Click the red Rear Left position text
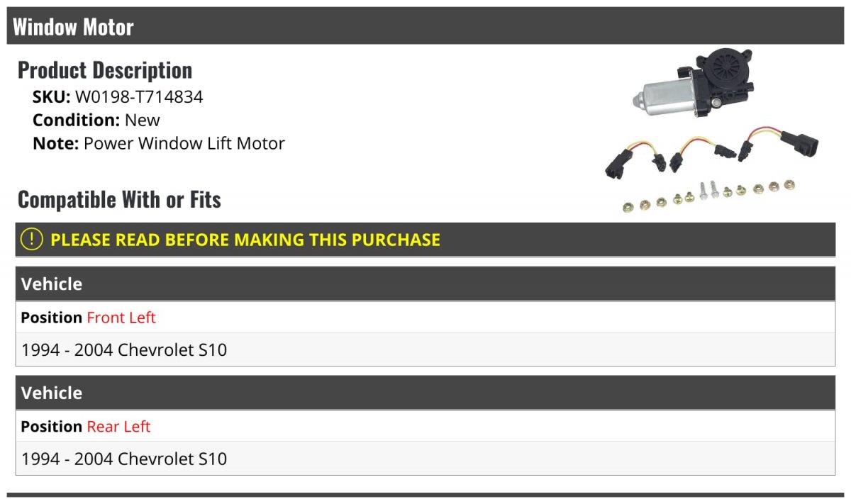851x504 pixels. pyautogui.click(x=118, y=427)
